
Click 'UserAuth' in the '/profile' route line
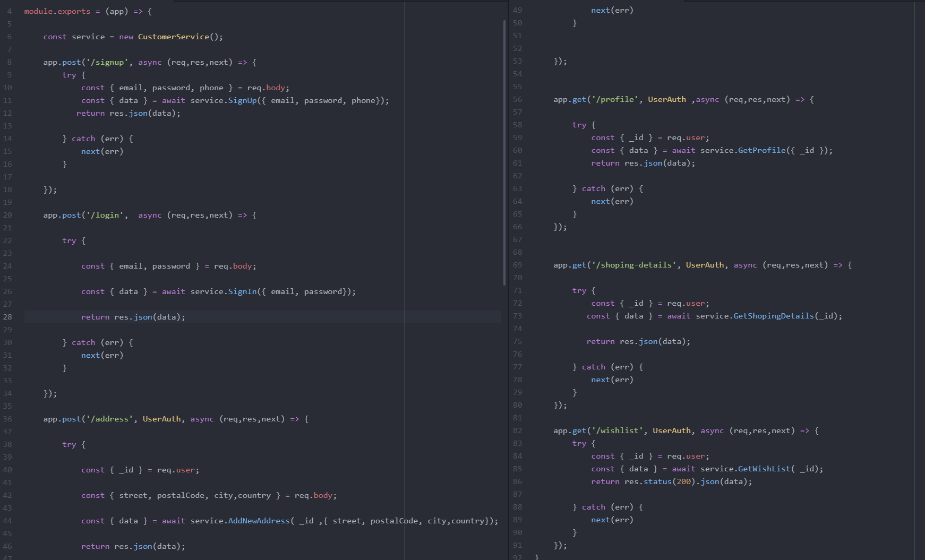667,99
